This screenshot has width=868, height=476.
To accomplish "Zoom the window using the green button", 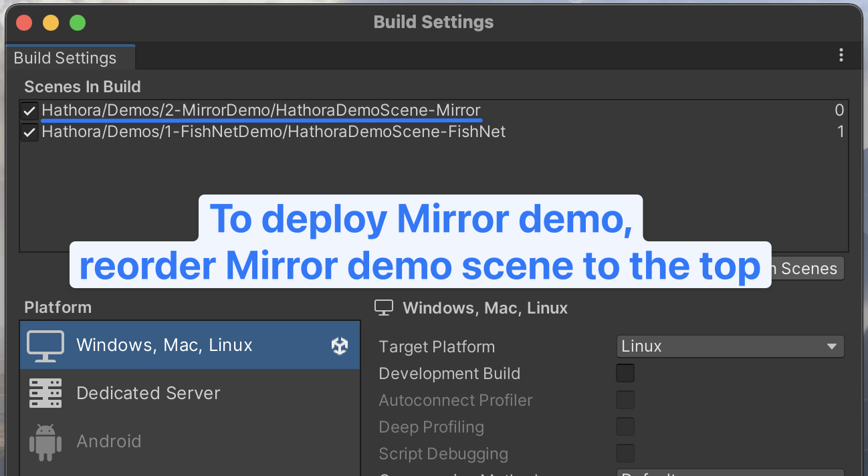I will tap(78, 23).
